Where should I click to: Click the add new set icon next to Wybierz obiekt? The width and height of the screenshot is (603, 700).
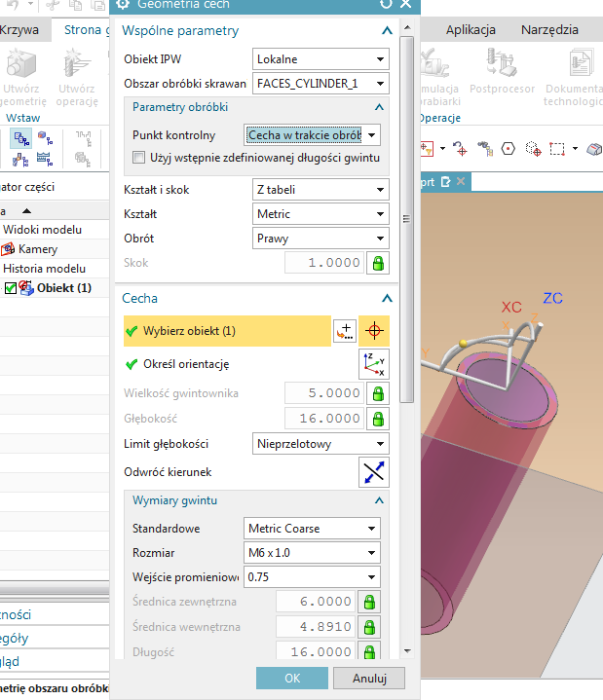pos(345,331)
